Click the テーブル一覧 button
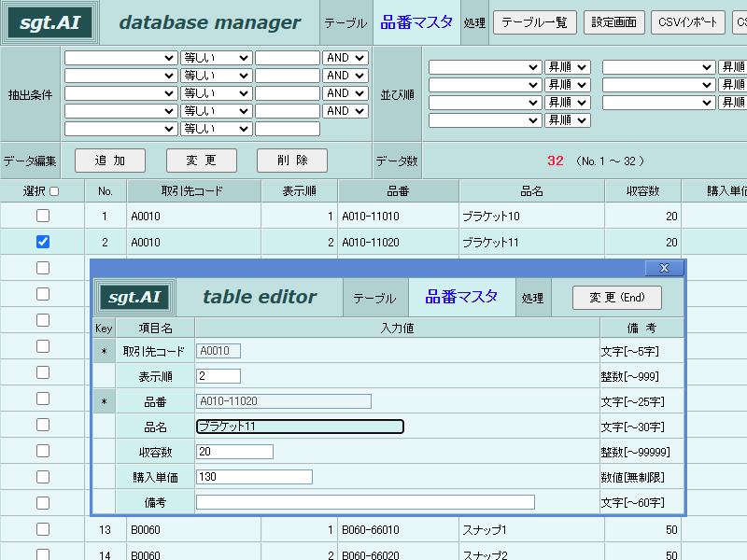This screenshot has height=560, width=747. click(535, 22)
